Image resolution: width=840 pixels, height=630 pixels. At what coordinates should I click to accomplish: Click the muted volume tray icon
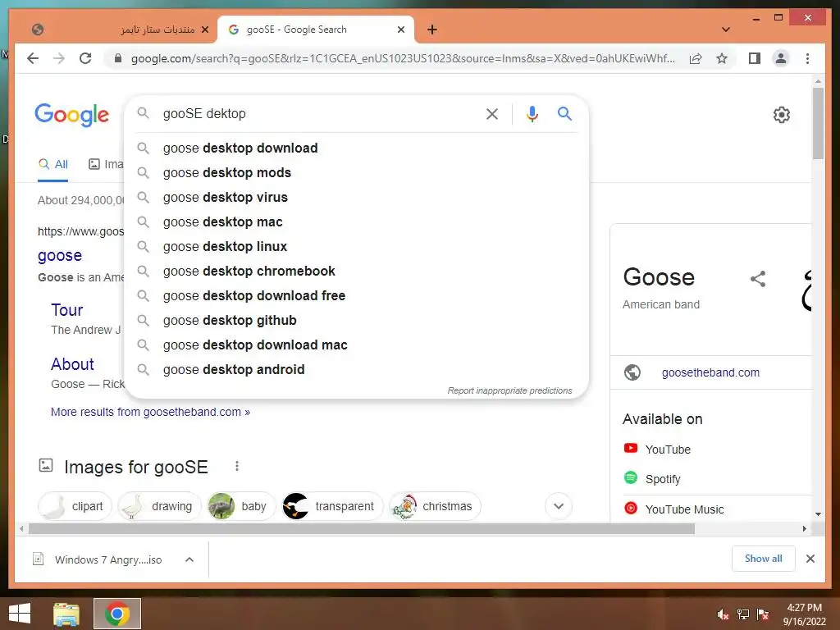click(723, 614)
